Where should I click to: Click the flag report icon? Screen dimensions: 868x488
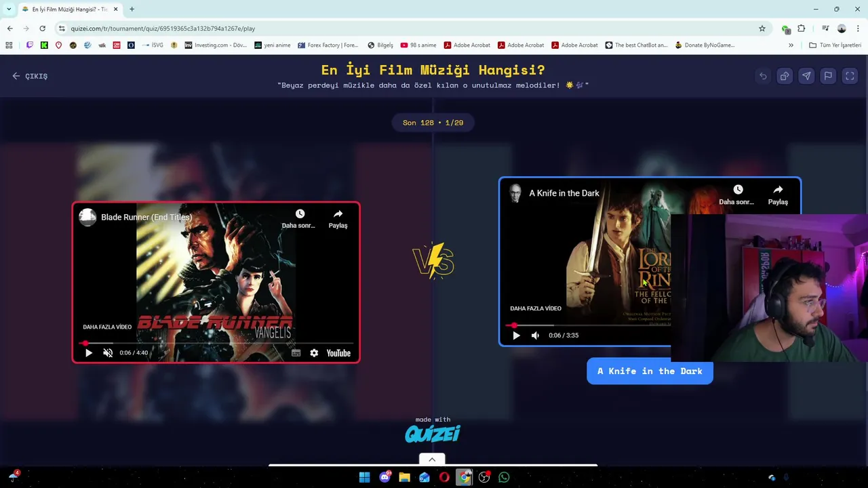click(828, 76)
